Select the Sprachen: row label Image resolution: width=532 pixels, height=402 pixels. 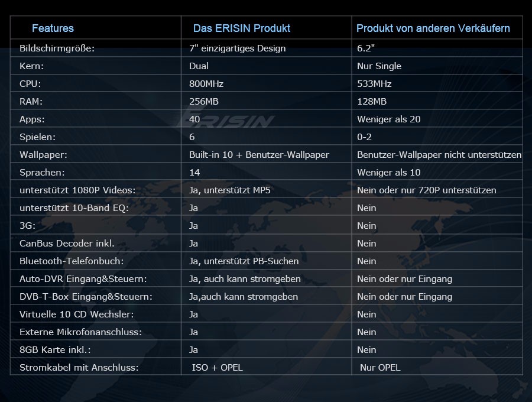(42, 173)
